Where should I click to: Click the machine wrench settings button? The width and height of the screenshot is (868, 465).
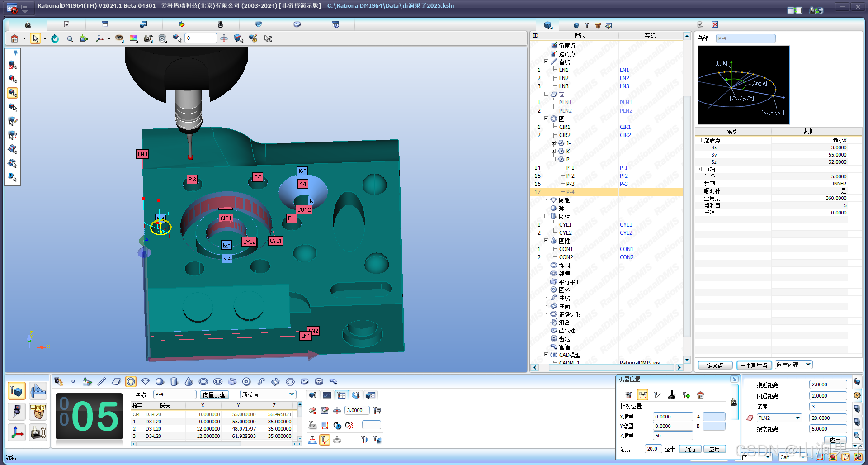tap(38, 433)
